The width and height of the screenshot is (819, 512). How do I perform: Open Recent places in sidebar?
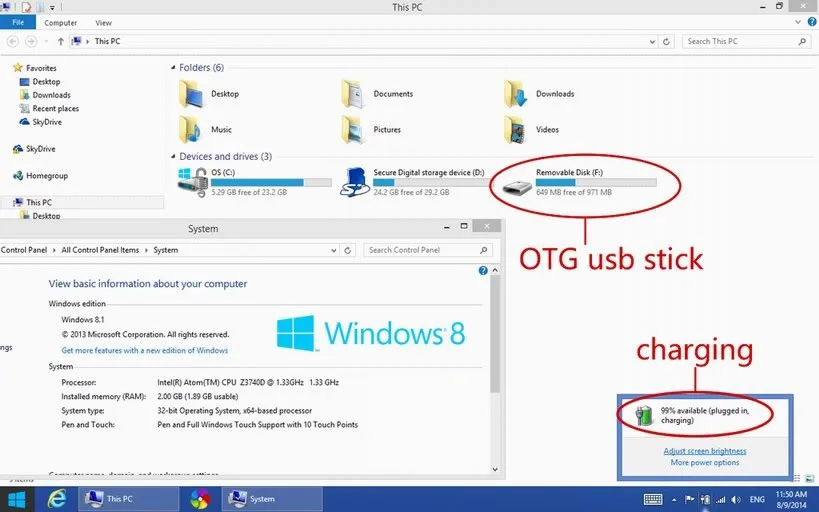pyautogui.click(x=49, y=109)
